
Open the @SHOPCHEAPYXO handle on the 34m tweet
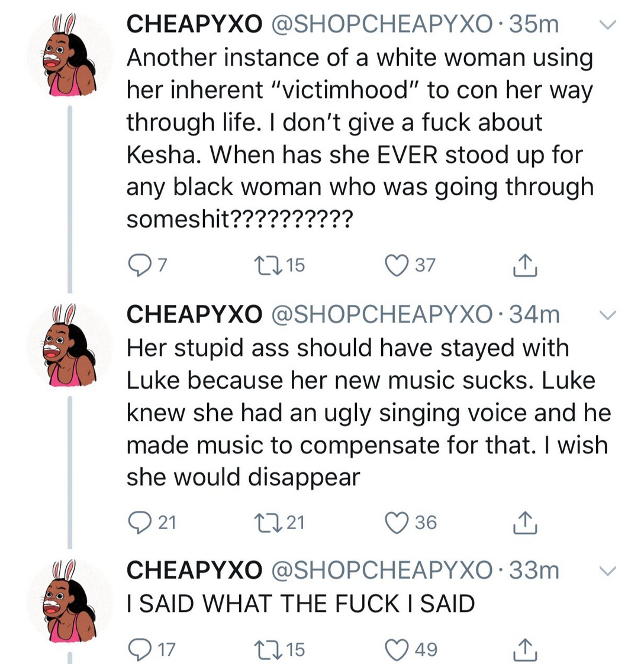(x=381, y=314)
